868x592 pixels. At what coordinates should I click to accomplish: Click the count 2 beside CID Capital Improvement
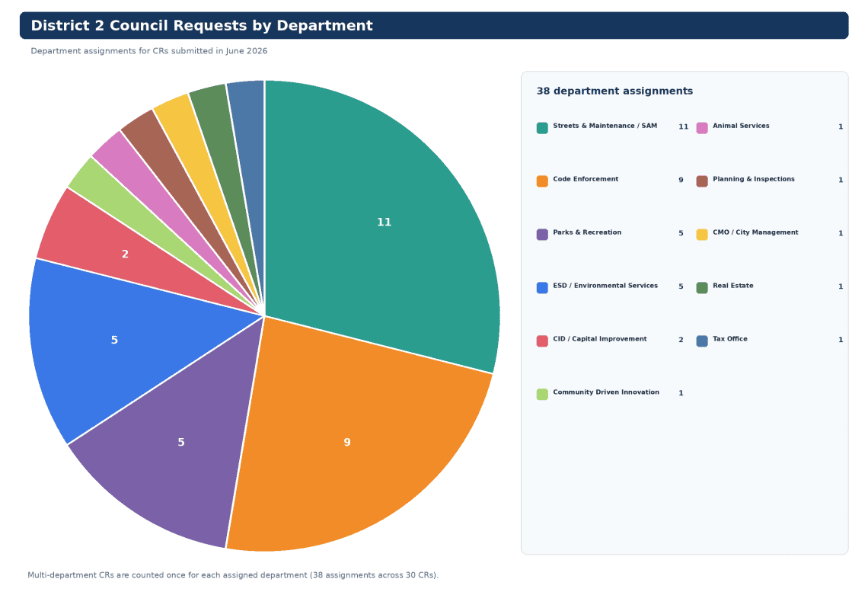point(681,340)
